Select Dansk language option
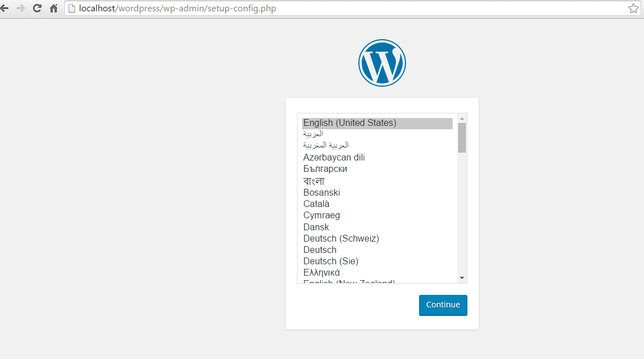 coord(377,227)
